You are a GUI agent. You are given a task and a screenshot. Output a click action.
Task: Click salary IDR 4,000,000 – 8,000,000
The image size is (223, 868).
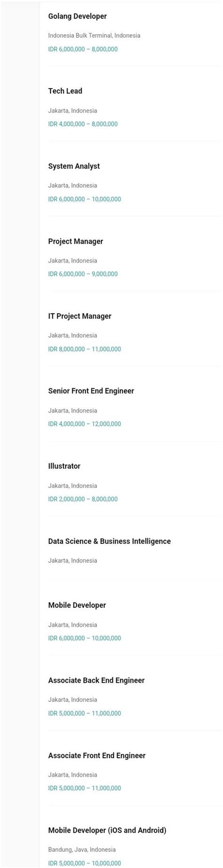(83, 124)
